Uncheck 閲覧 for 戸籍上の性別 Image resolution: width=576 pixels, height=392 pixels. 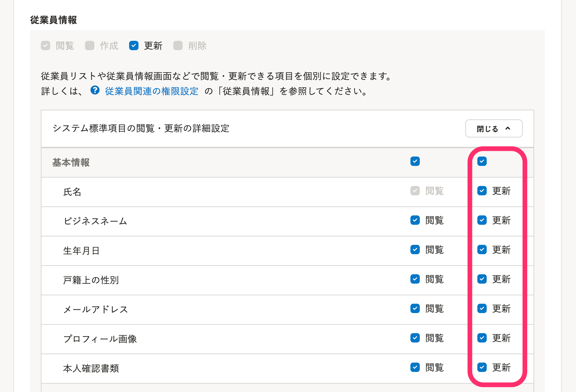[415, 279]
